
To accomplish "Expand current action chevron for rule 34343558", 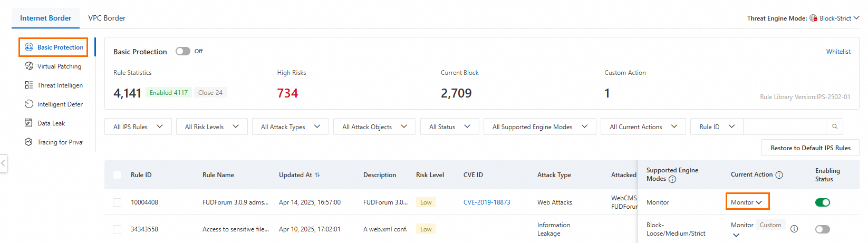I will click(x=736, y=236).
